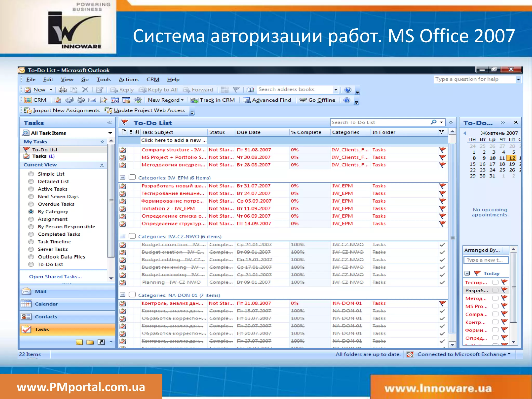Close the To-Do Bar with X
532x399 pixels.
pyautogui.click(x=516, y=122)
